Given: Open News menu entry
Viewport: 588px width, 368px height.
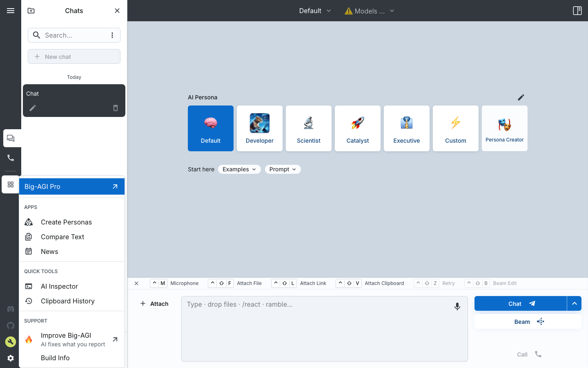Looking at the screenshot, I should (72, 251).
